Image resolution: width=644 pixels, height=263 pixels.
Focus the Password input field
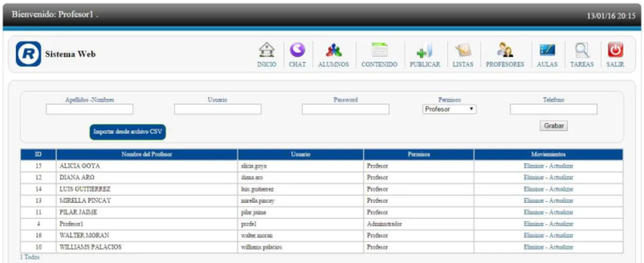pyautogui.click(x=346, y=109)
